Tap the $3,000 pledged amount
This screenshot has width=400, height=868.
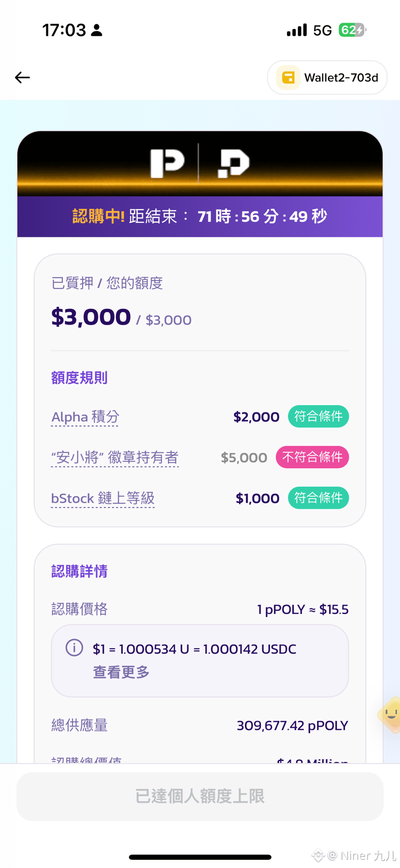[x=91, y=317]
